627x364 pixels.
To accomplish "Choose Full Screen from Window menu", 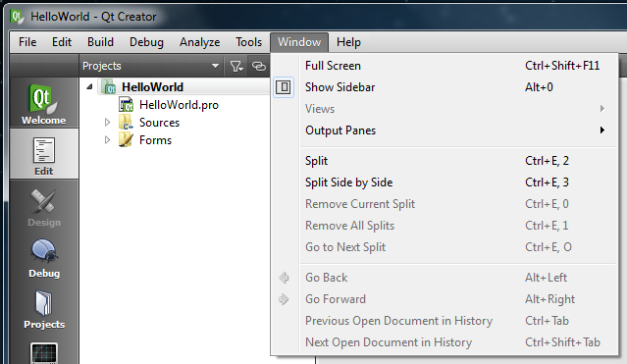I will tap(444, 66).
